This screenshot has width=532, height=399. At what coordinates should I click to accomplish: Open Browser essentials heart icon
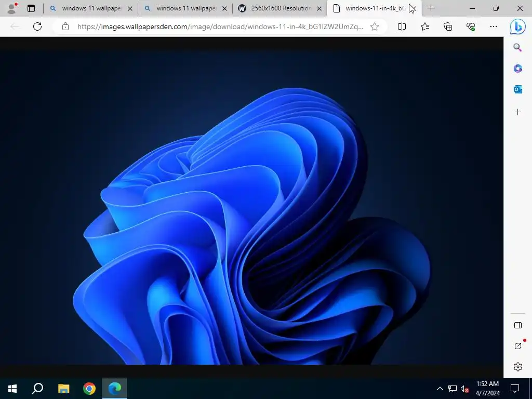[x=471, y=26]
